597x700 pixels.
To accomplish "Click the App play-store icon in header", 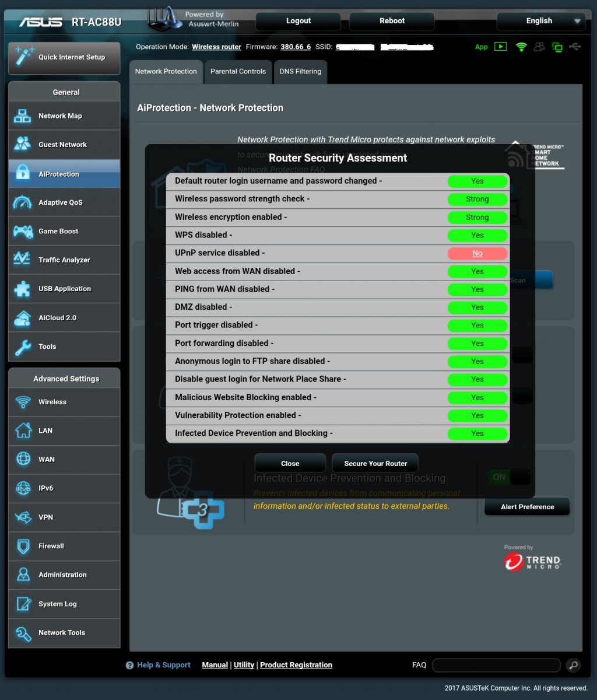I will point(500,47).
